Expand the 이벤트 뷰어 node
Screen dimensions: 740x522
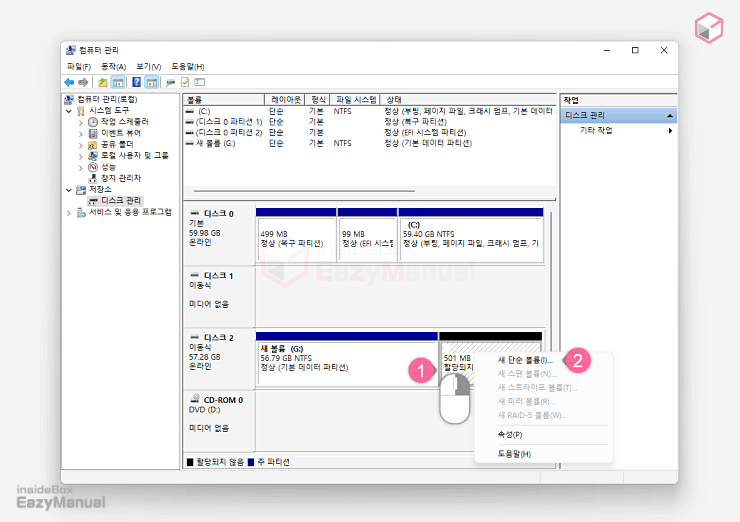[x=81, y=134]
